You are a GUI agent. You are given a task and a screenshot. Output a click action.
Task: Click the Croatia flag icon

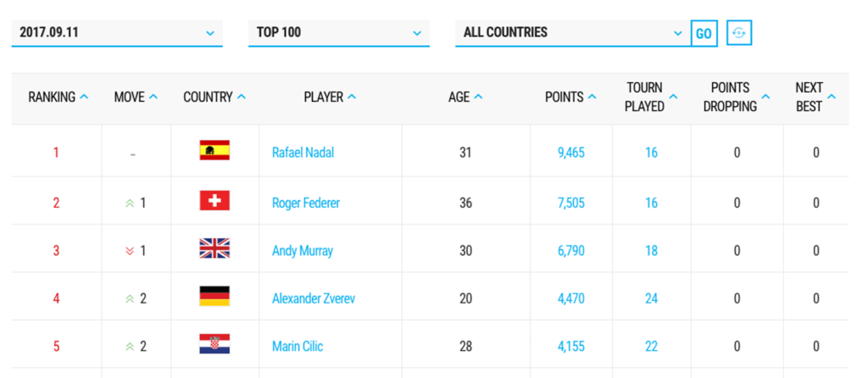click(x=214, y=345)
